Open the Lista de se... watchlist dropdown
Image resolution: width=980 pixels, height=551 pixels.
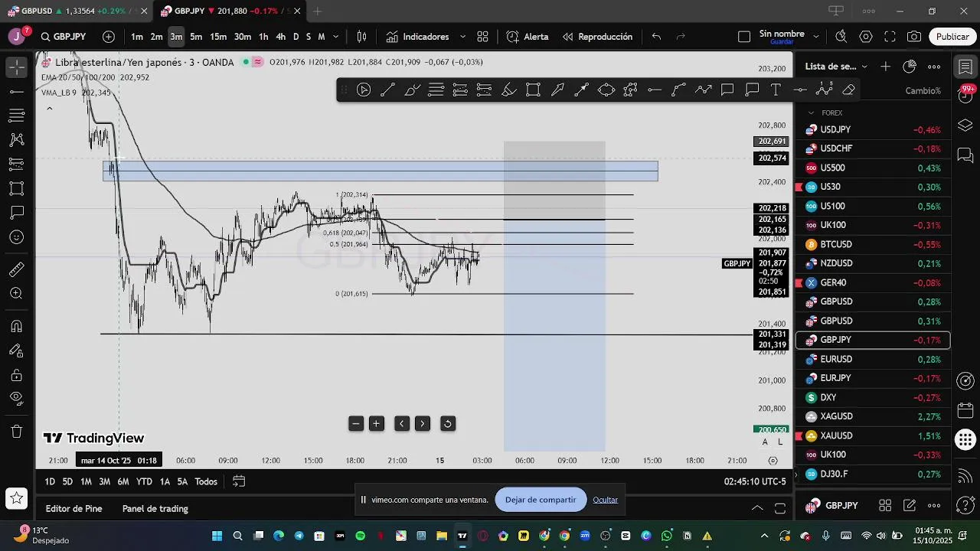click(x=837, y=67)
